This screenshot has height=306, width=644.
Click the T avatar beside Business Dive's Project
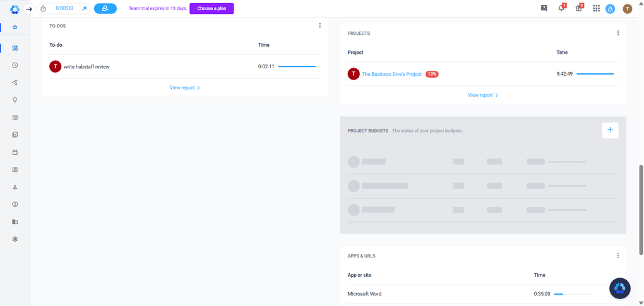tap(354, 74)
